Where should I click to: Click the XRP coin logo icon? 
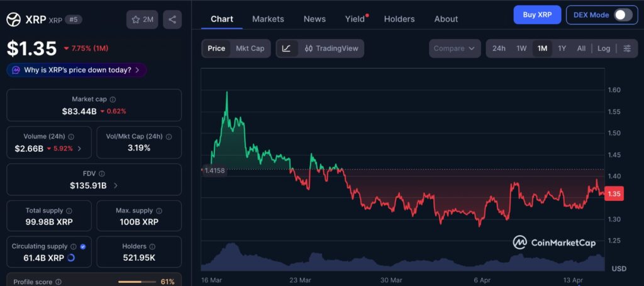pos(14,20)
